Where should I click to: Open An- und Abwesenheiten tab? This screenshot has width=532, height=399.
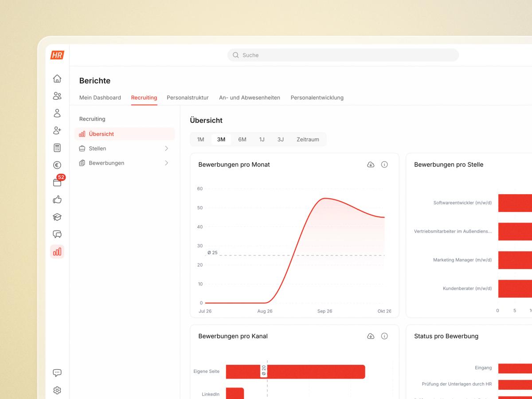tap(250, 98)
